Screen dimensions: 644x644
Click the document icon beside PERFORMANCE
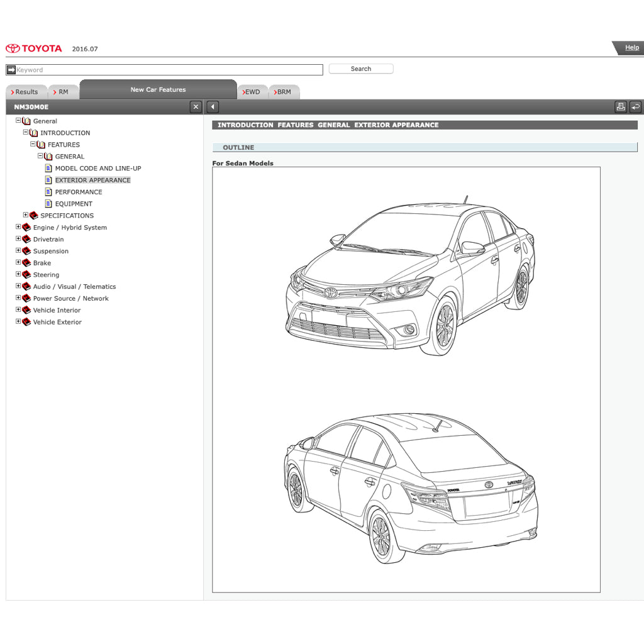[48, 192]
